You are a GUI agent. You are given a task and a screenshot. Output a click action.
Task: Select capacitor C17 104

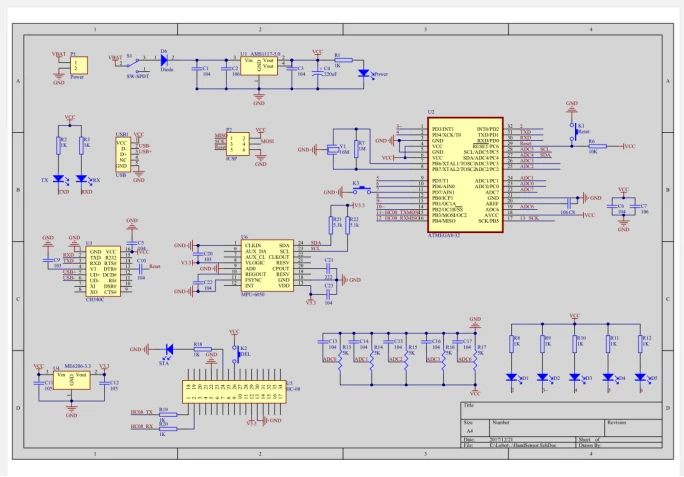click(x=457, y=342)
